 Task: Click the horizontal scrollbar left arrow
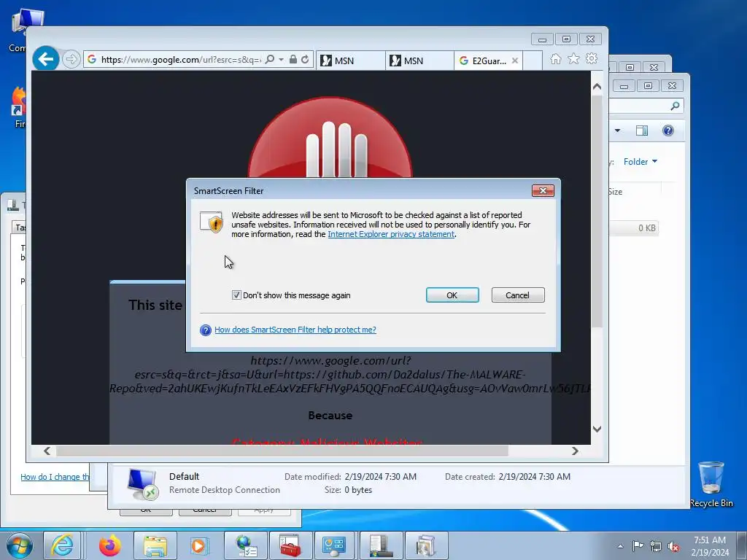tap(47, 451)
